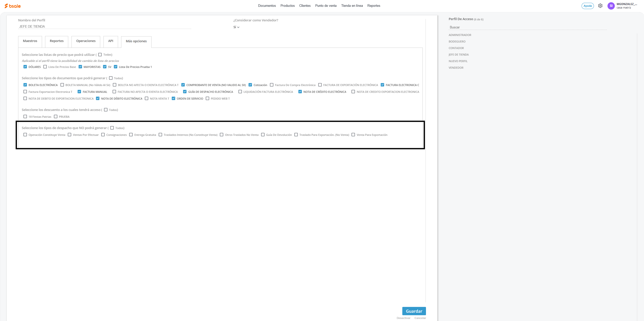Click the Guardar button
This screenshot has height=321, width=644.
pyautogui.click(x=414, y=311)
